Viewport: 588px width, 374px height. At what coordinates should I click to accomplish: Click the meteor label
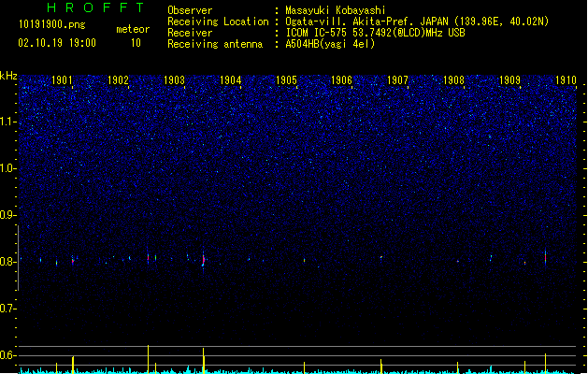tap(133, 29)
